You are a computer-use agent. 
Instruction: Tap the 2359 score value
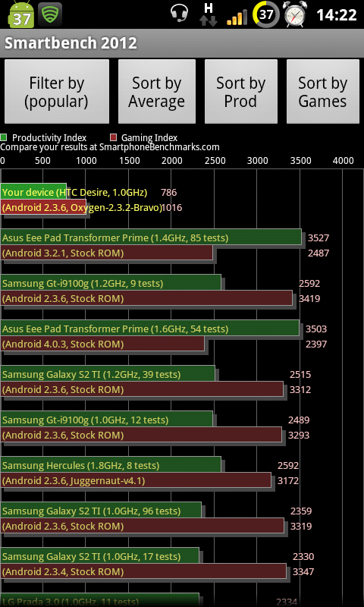[x=301, y=511]
